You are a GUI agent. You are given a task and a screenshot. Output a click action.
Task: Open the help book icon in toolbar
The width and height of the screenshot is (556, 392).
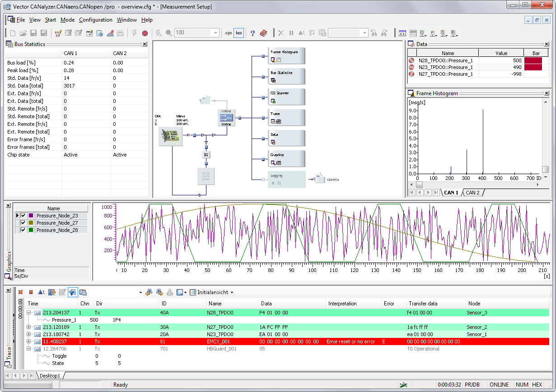[263, 33]
